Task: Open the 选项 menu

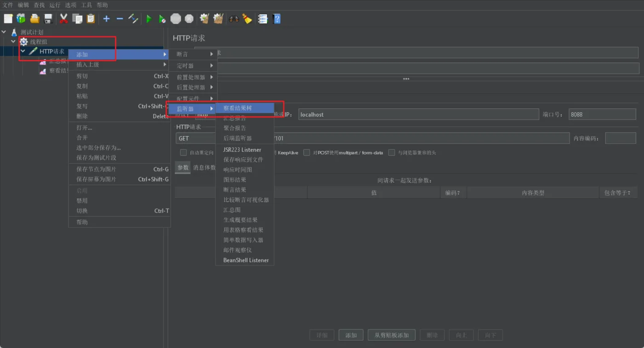Action: pyautogui.click(x=70, y=5)
